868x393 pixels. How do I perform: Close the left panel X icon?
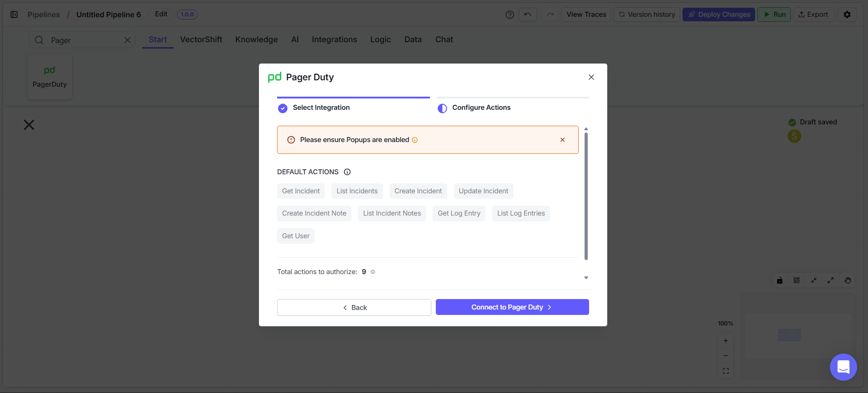[29, 125]
